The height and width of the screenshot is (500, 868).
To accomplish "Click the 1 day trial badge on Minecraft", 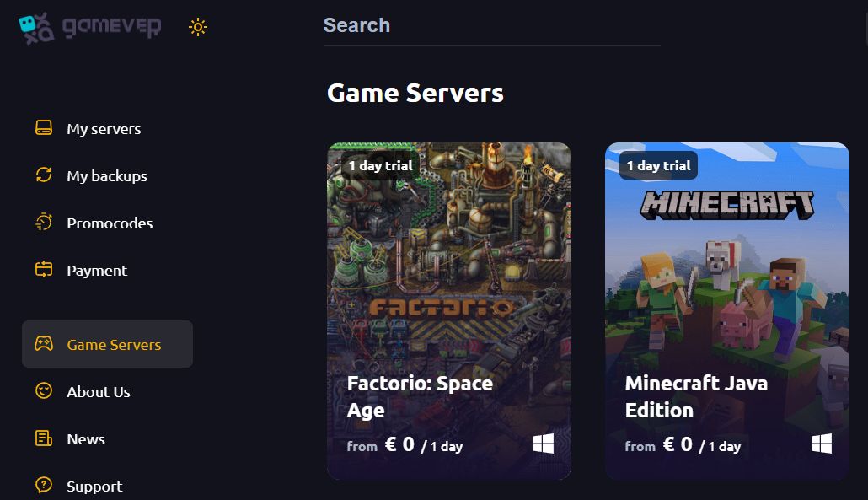I will [656, 165].
